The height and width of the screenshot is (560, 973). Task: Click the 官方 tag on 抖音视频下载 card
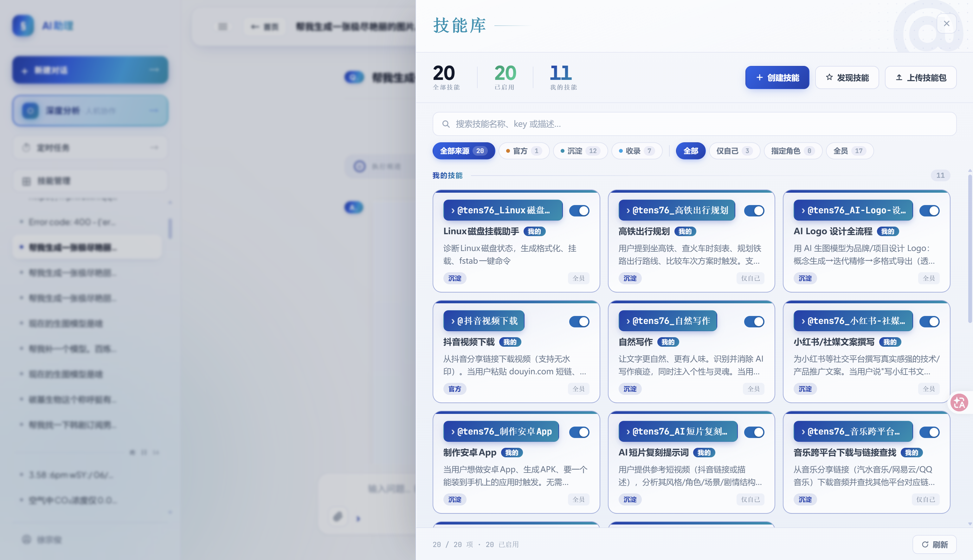454,389
